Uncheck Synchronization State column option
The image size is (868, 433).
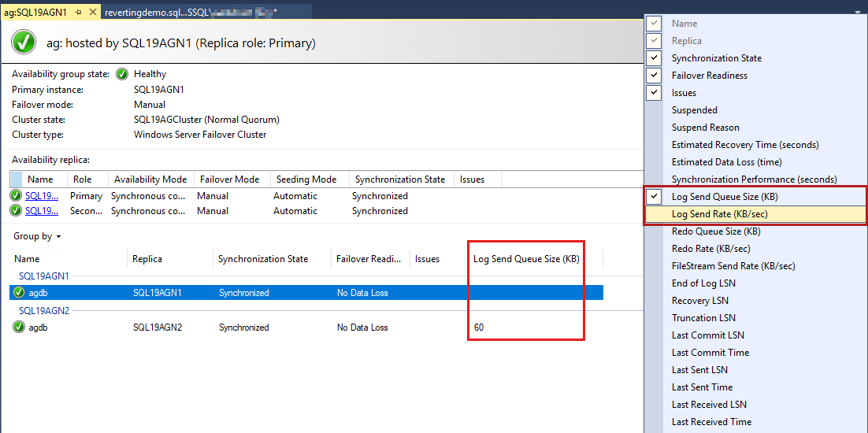(654, 58)
